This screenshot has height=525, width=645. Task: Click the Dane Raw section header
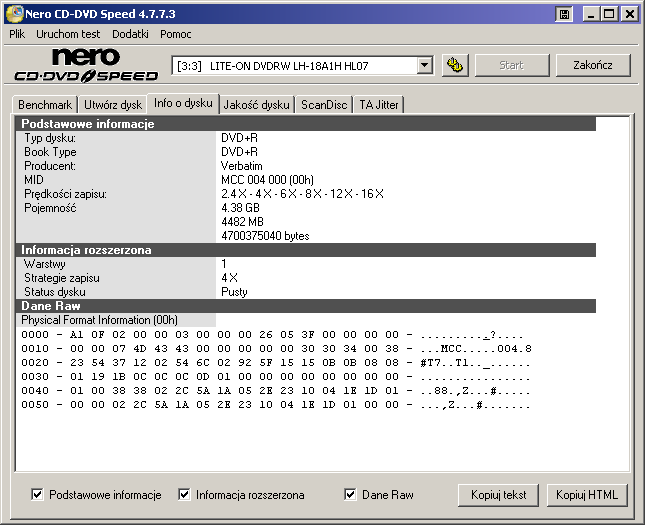pyautogui.click(x=306, y=306)
